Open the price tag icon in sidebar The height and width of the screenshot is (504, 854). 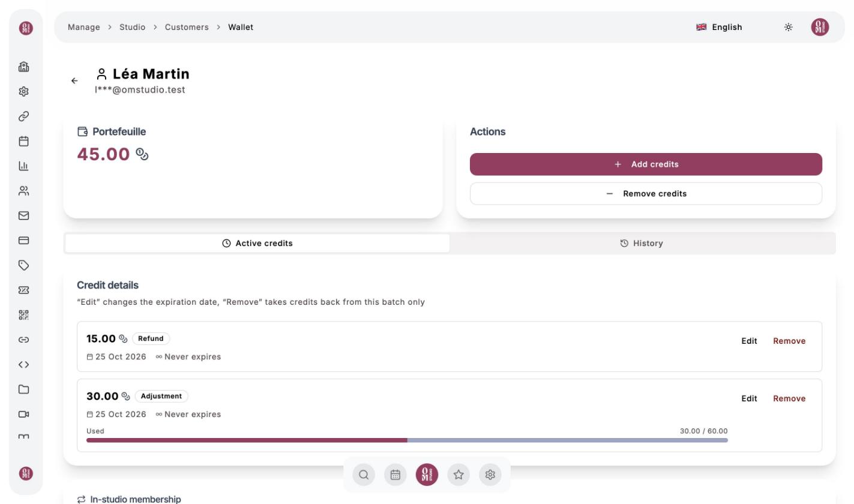pos(24,265)
